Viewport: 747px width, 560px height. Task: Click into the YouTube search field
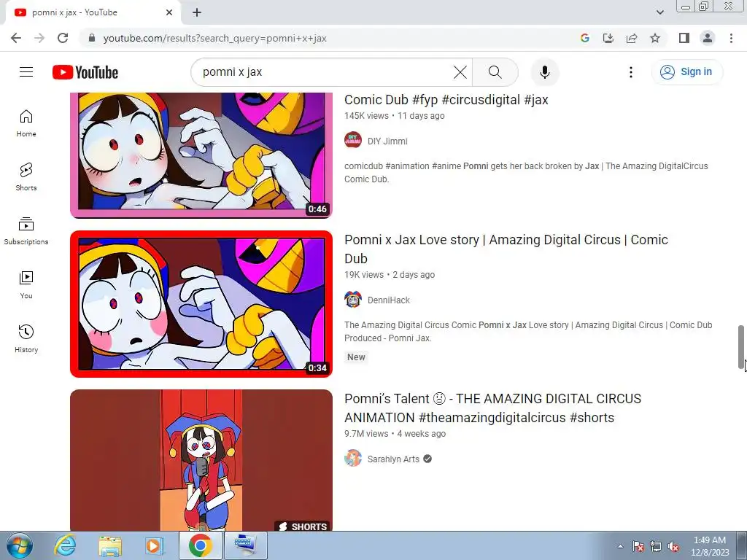[x=324, y=72]
